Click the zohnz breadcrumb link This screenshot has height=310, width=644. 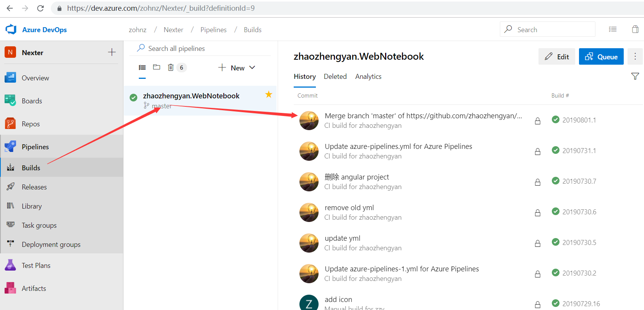pyautogui.click(x=138, y=30)
